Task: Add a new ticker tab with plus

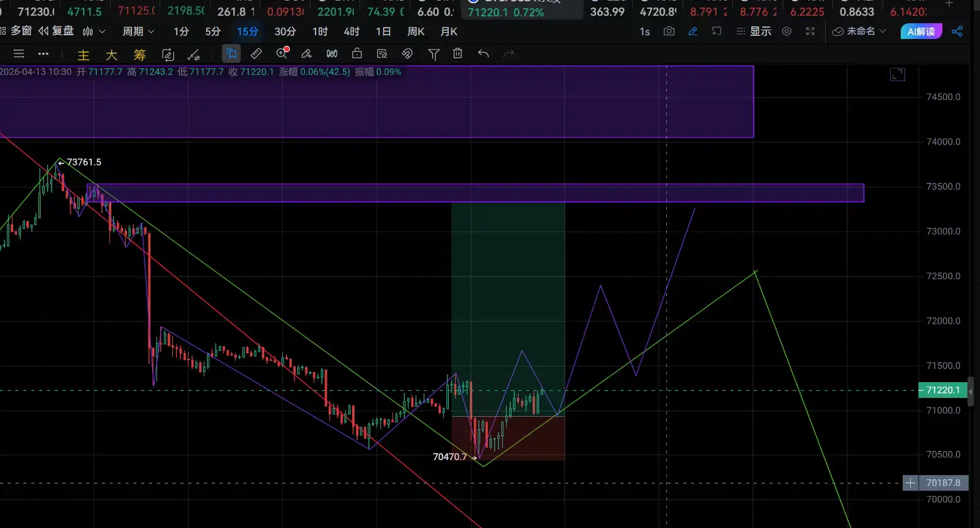Action: pyautogui.click(x=949, y=3)
